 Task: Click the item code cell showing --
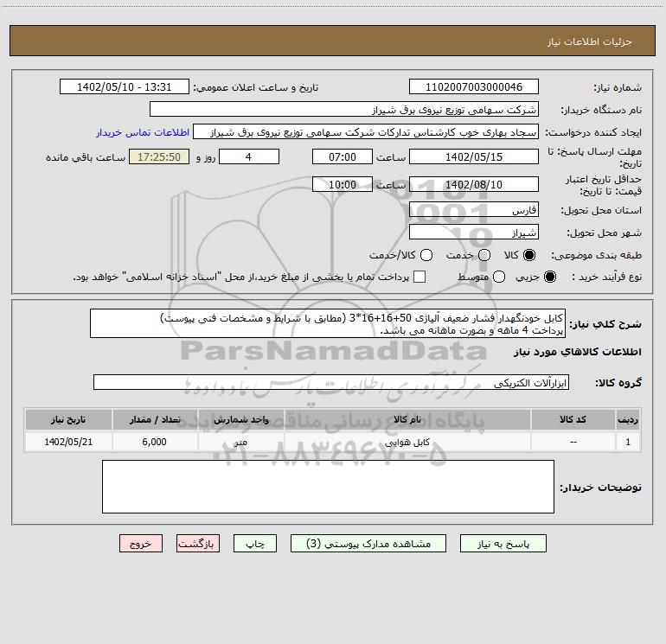pyautogui.click(x=573, y=442)
